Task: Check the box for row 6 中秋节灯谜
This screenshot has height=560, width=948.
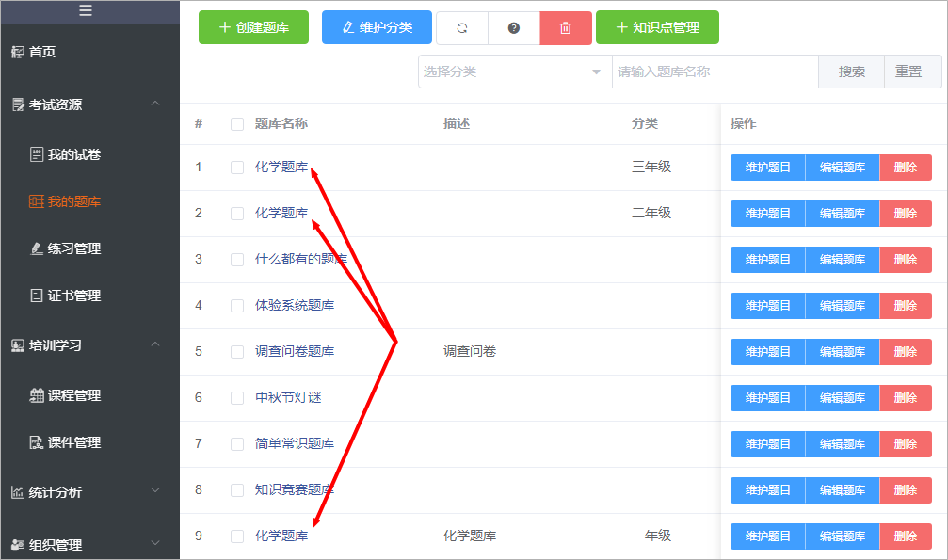Action: click(237, 398)
